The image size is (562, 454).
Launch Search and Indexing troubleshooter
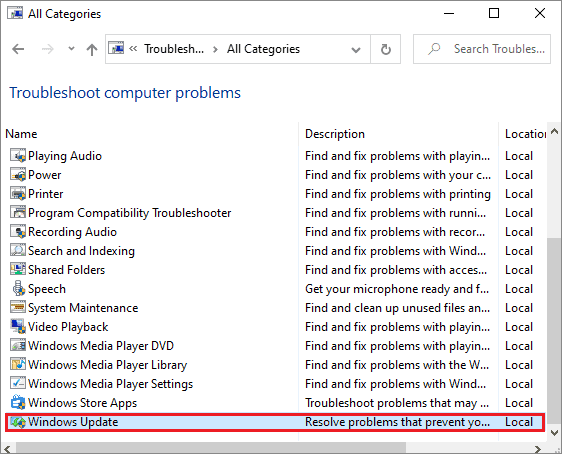point(81,251)
